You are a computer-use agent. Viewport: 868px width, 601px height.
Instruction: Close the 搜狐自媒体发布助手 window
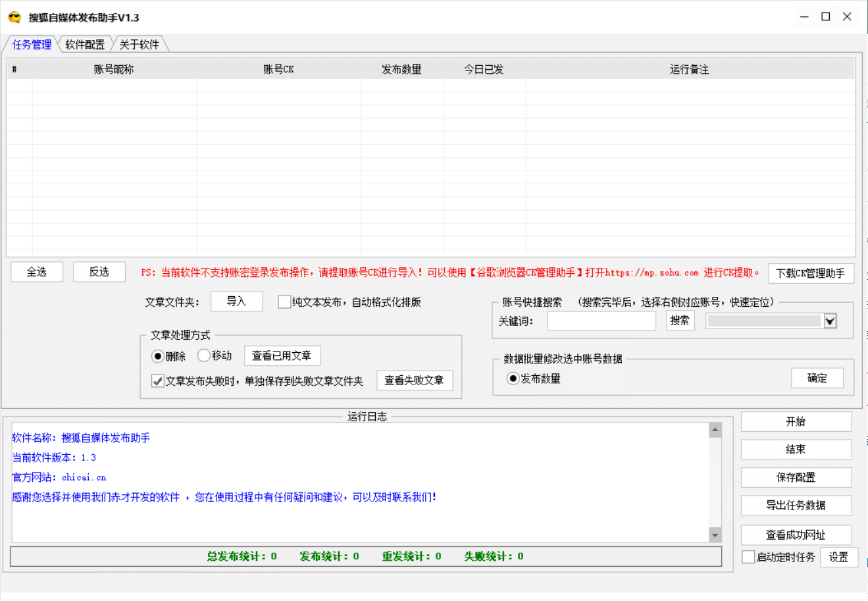click(848, 17)
